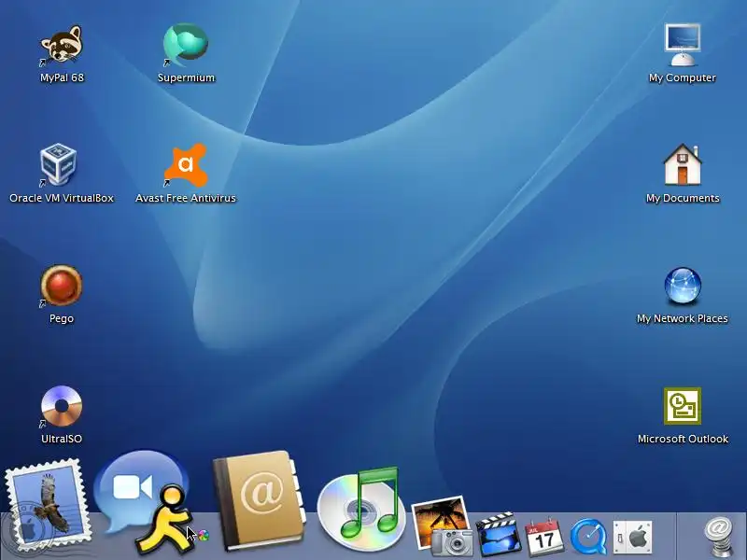The width and height of the screenshot is (747, 560).
Task: Open the MyPal 68 raccoon shortcut
Action: (x=62, y=44)
